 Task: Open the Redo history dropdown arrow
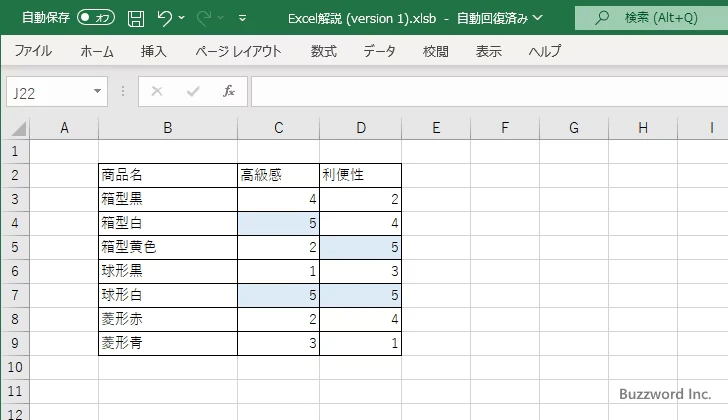tap(221, 18)
